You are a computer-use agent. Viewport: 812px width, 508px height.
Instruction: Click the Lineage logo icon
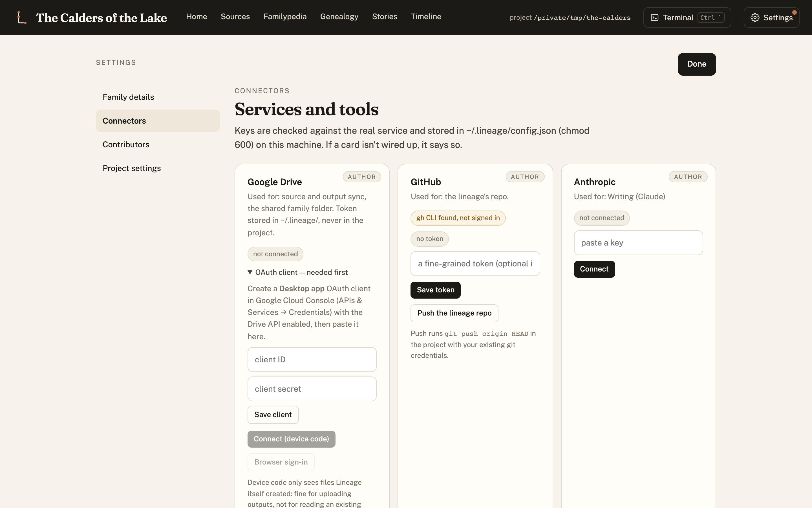click(22, 17)
